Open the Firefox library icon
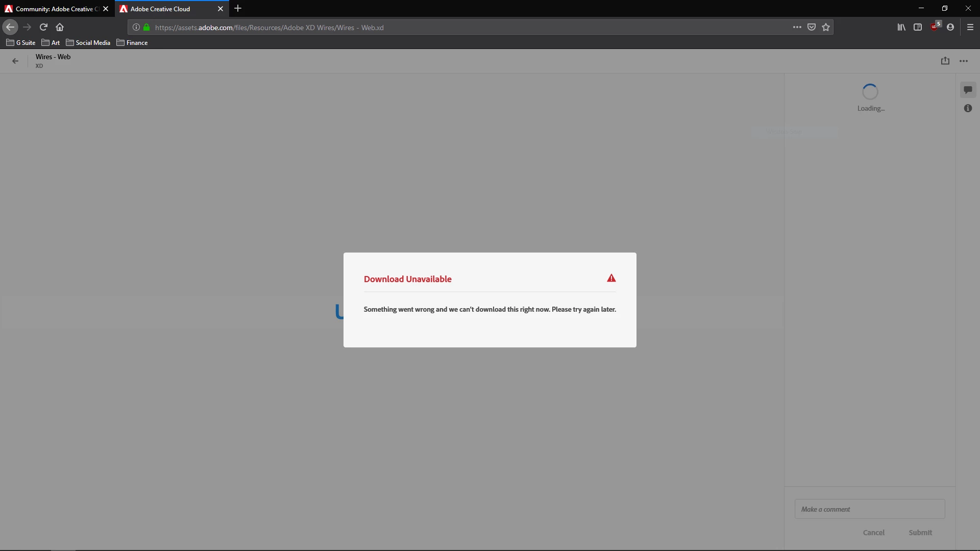Screen dimensions: 980x551 point(901,27)
